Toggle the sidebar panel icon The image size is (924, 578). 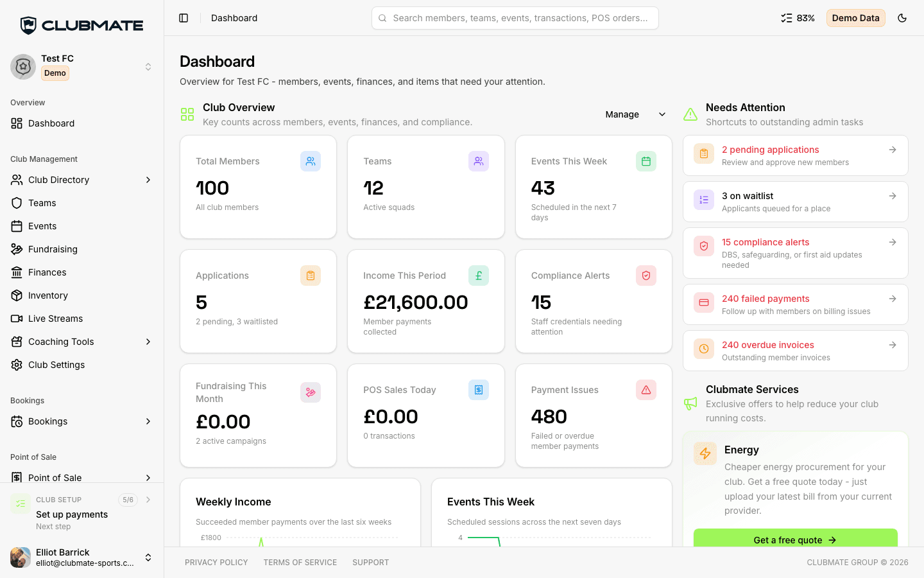pos(184,18)
